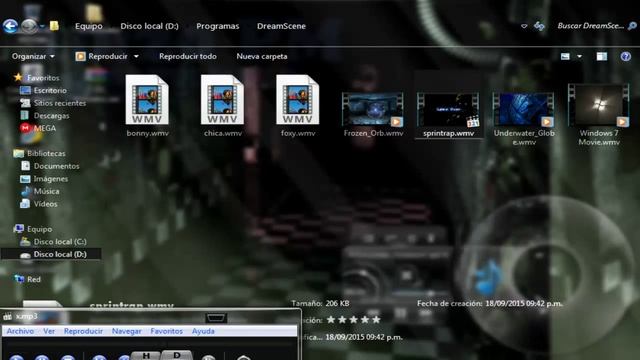Open recent pages dropdown beside forward arrow
Viewport: 640px width, 360px height.
pos(42,27)
